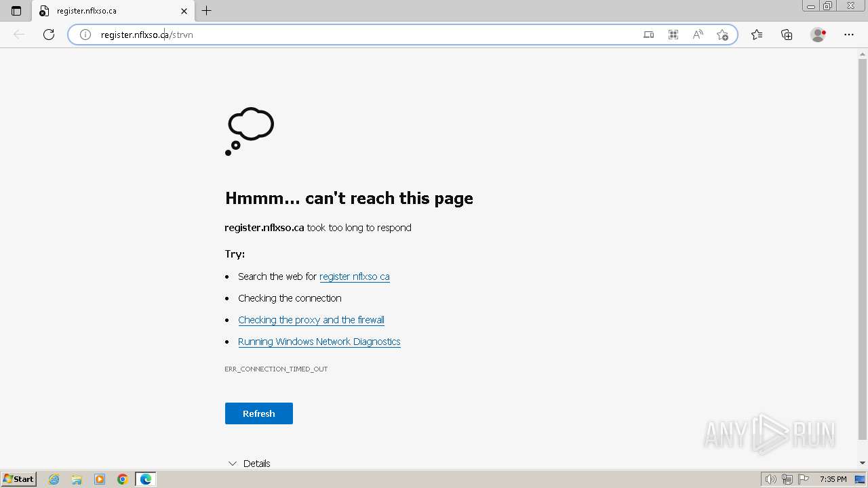This screenshot has height=488, width=868.
Task: Select ERR_CONNECTION_TIMED_OUT error code text
Action: (x=276, y=369)
